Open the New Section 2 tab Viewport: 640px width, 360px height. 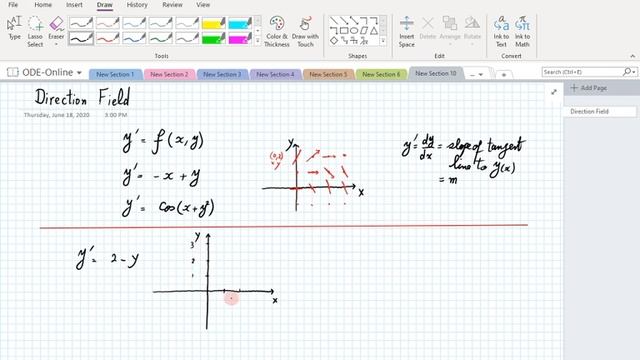[x=169, y=74]
